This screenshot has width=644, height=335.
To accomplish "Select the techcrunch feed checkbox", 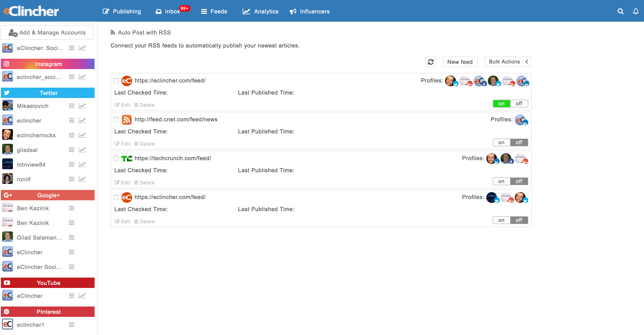I will point(116,158).
